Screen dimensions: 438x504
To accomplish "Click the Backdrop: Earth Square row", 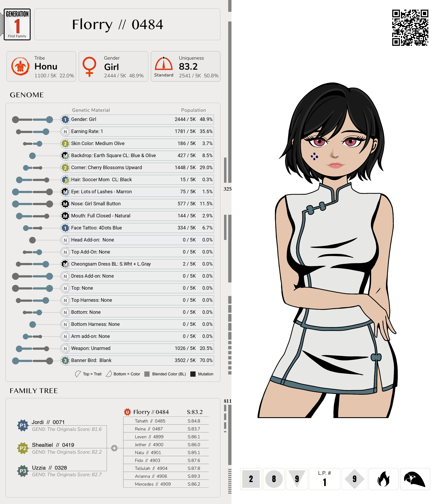I will point(137,156).
